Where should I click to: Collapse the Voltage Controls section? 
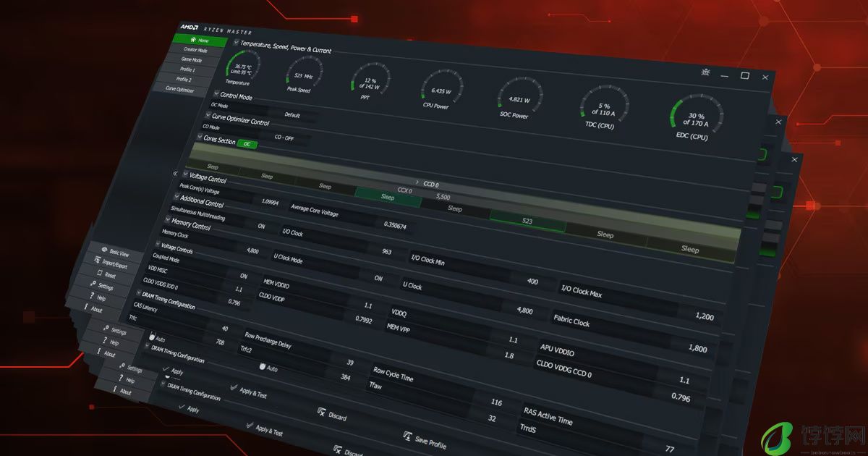coord(157,245)
